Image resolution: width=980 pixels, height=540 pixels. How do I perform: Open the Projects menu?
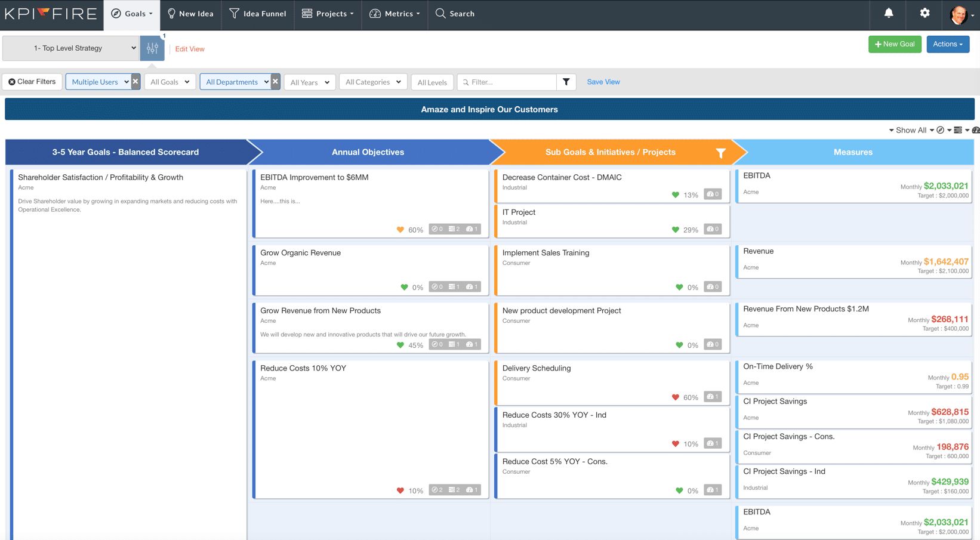click(x=328, y=14)
